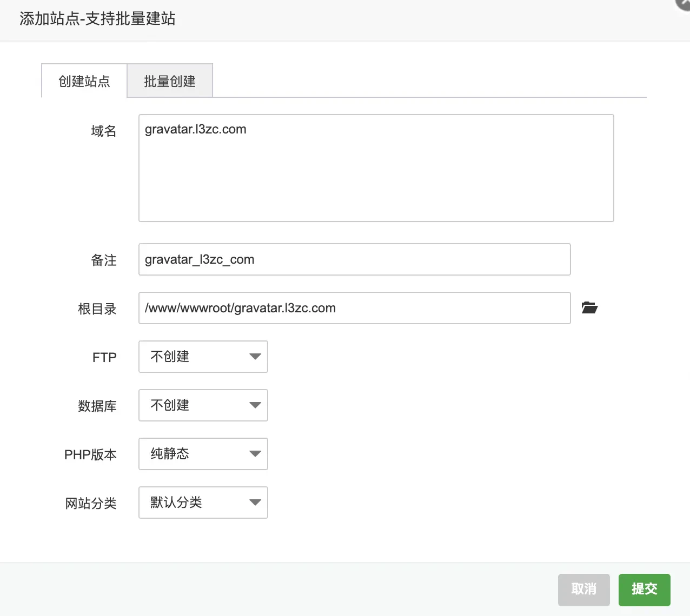Select the 创建站点 tab
Image resolution: width=690 pixels, height=616 pixels.
(x=84, y=81)
